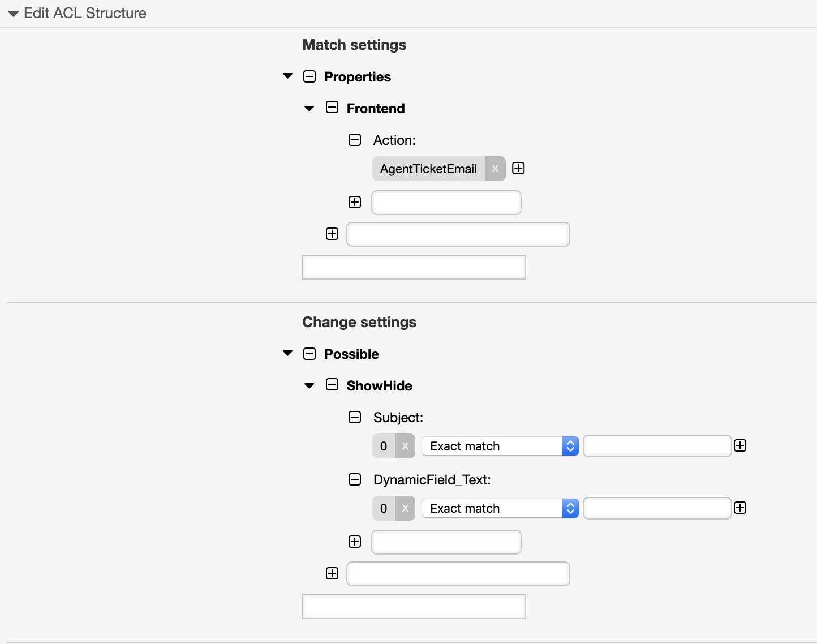Viewport: 817px width, 644px height.
Task: Remove the Properties entry with minus icon
Action: tap(309, 76)
